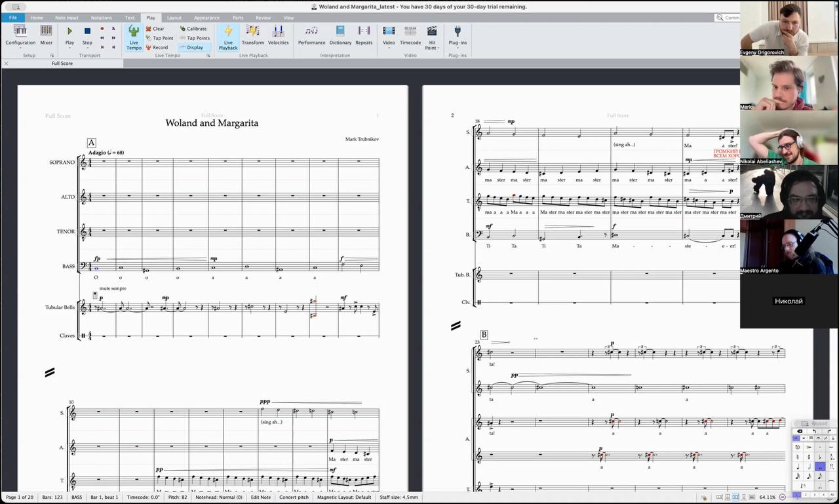Toggle the Live Tempo button
Screen dimensions: 839x504
pos(134,37)
